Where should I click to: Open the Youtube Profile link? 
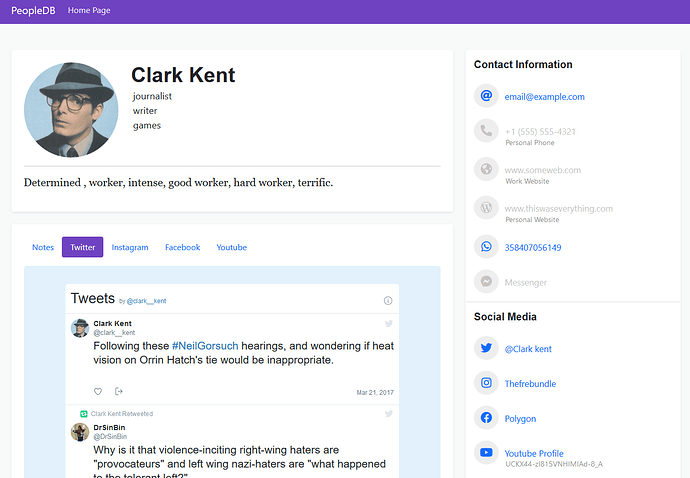tap(534, 453)
